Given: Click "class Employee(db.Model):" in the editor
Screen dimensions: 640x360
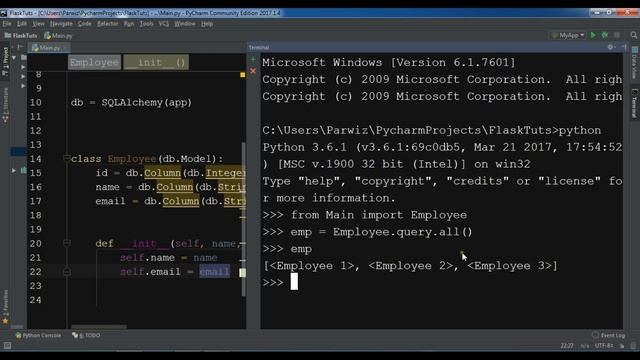Looking at the screenshot, I should coord(147,159).
